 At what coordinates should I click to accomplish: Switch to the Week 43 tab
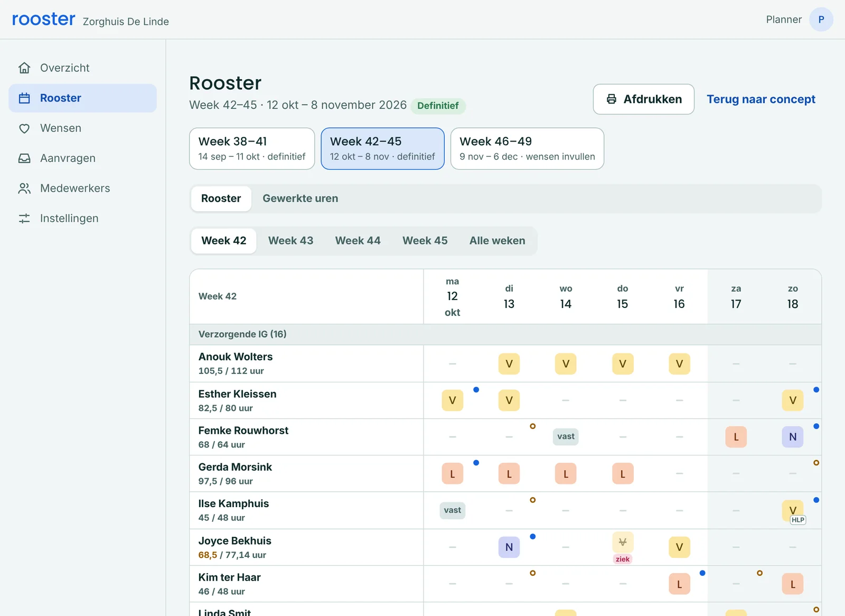291,241
